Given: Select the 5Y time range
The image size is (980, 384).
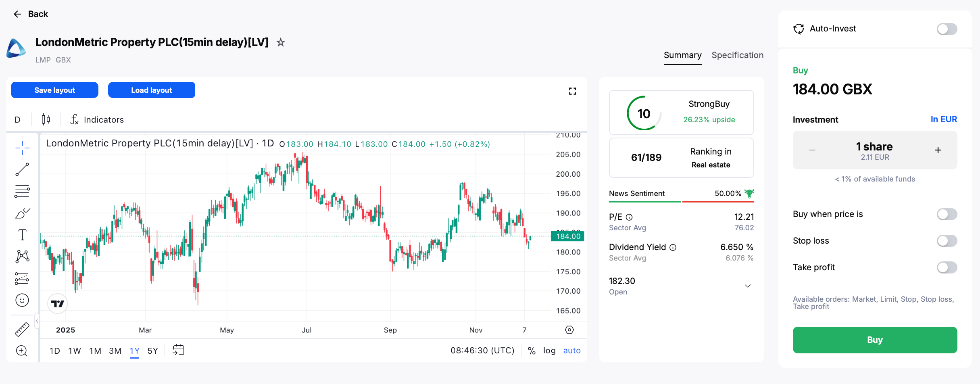Looking at the screenshot, I should pos(153,351).
